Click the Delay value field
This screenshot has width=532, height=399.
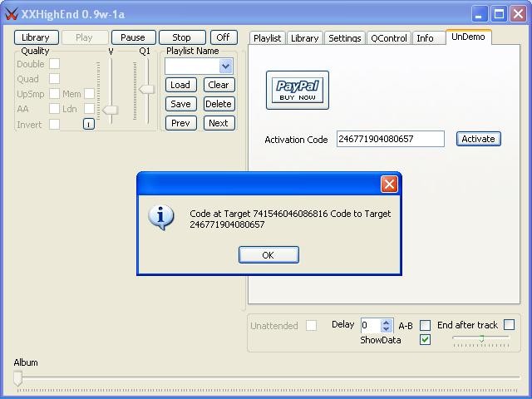(x=371, y=325)
